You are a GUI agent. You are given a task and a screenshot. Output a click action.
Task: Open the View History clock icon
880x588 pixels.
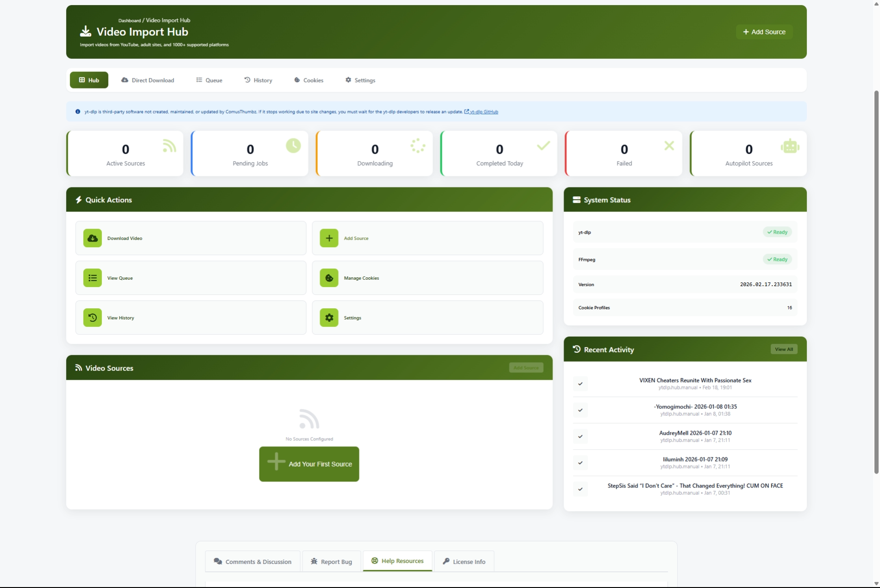(92, 318)
